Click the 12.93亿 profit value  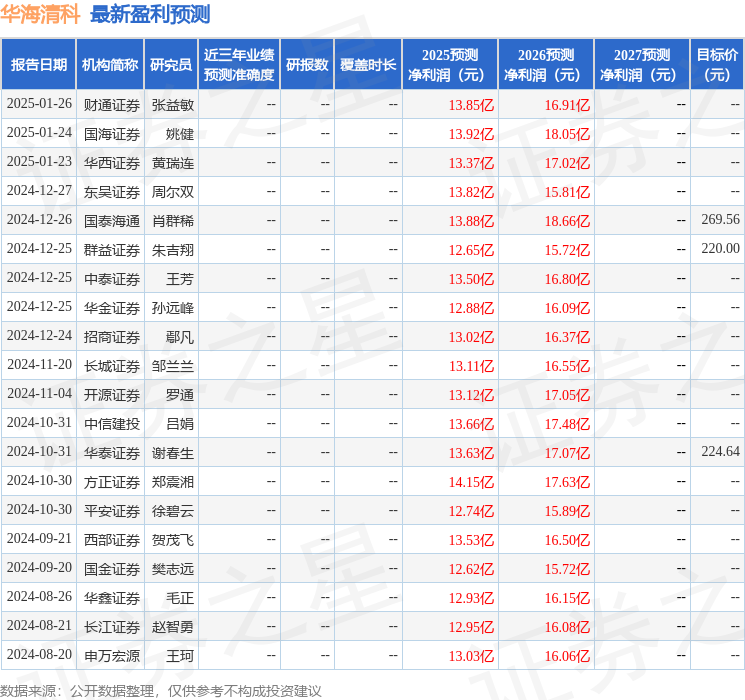click(471, 598)
